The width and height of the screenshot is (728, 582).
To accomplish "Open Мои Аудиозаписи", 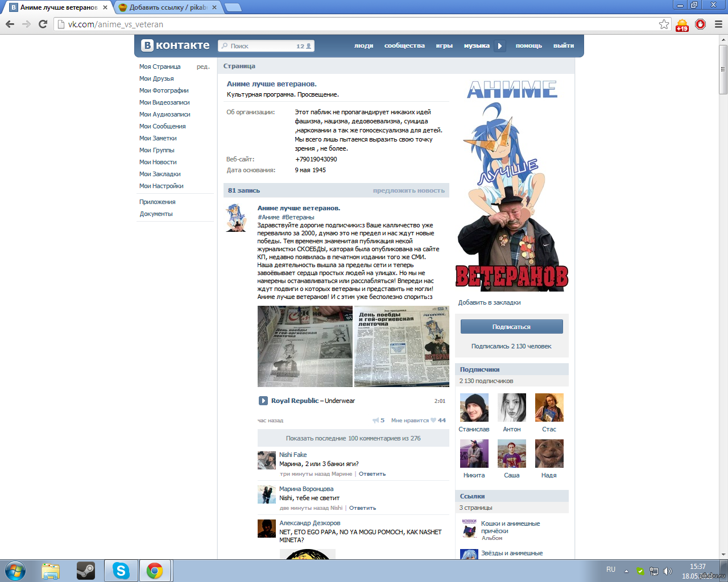I will pos(165,114).
